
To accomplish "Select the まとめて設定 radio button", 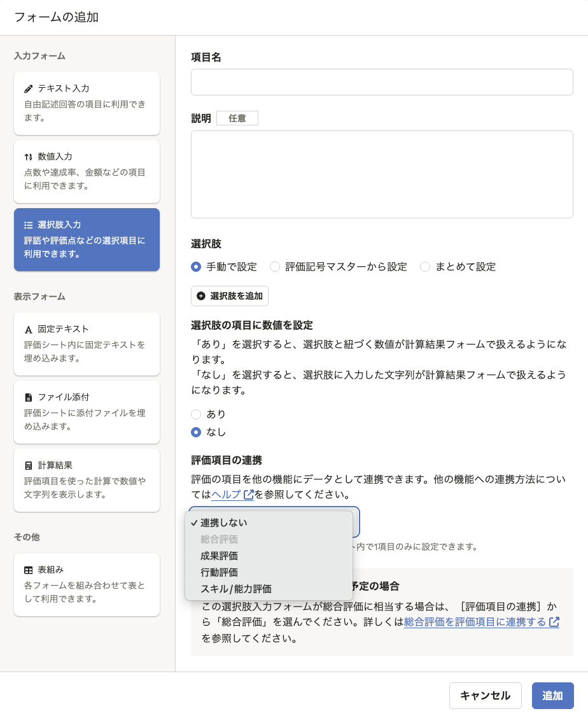I will point(425,267).
